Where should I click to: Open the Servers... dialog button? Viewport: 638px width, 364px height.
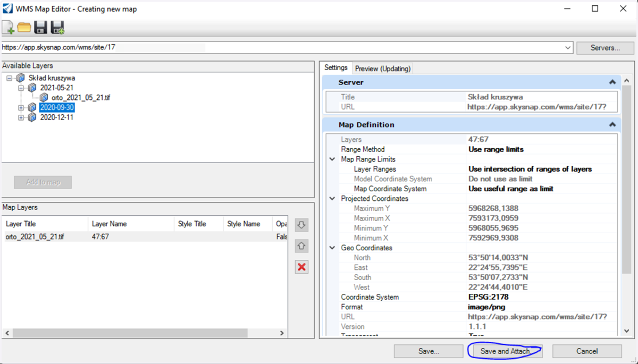click(605, 48)
